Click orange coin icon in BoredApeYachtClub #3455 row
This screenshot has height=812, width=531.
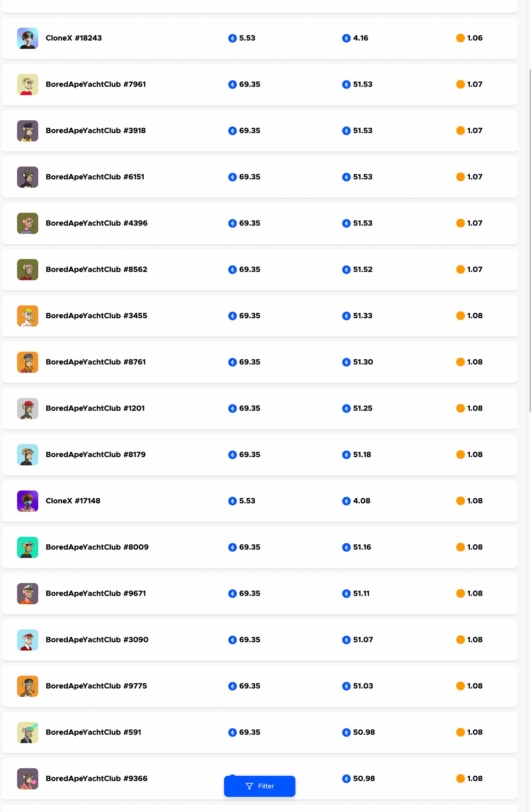460,316
